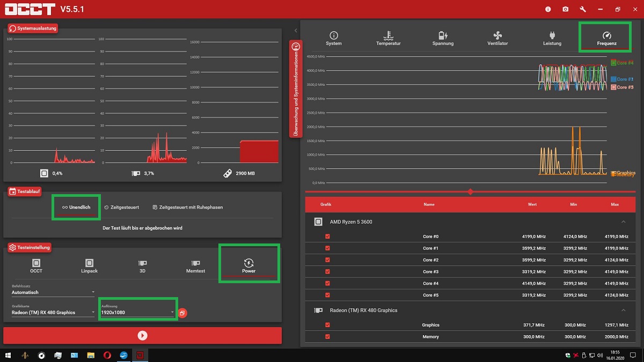
Task: Click the CPU usage icon showing 0,4%
Action: click(x=44, y=173)
